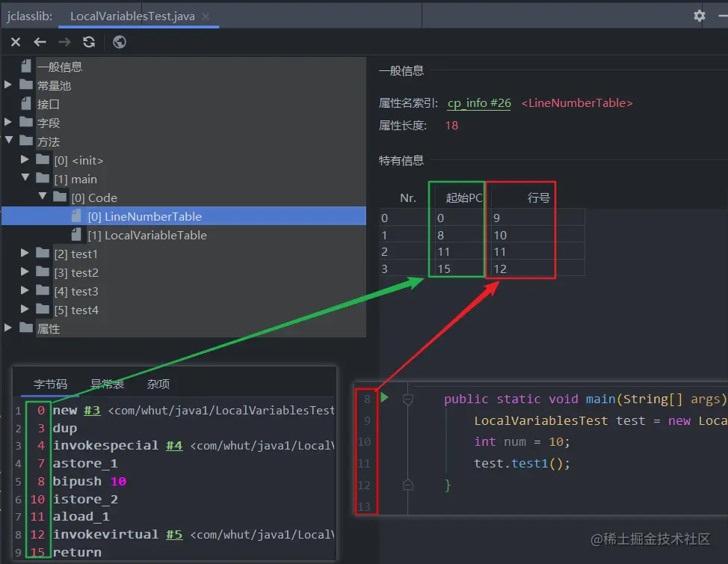The width and height of the screenshot is (728, 564).
Task: Switch to the 杂项 tab
Action: point(158,384)
